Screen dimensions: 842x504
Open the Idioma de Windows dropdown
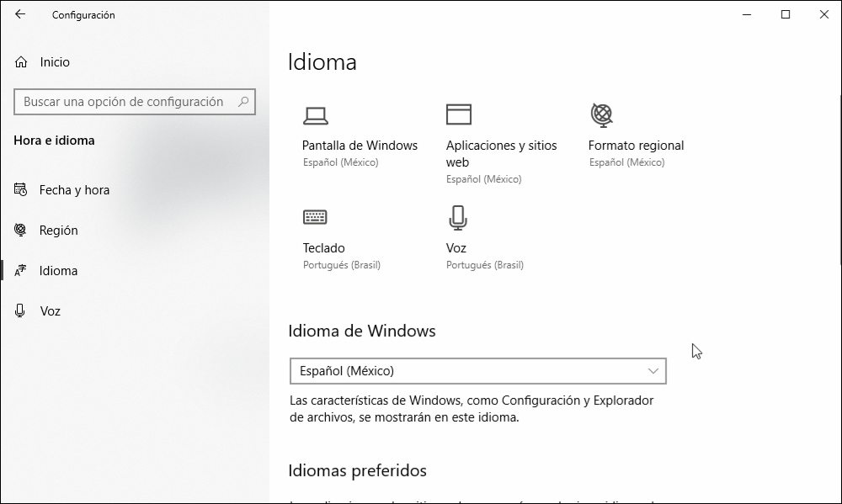(x=478, y=371)
